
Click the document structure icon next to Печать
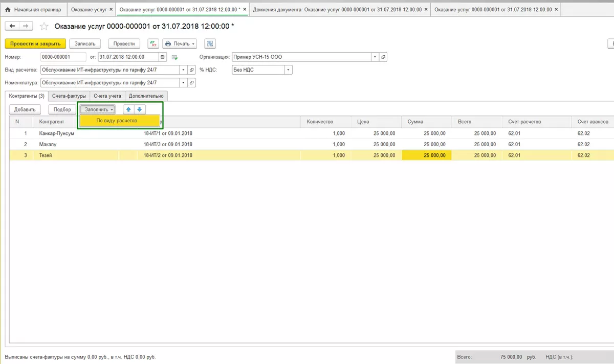click(x=210, y=44)
